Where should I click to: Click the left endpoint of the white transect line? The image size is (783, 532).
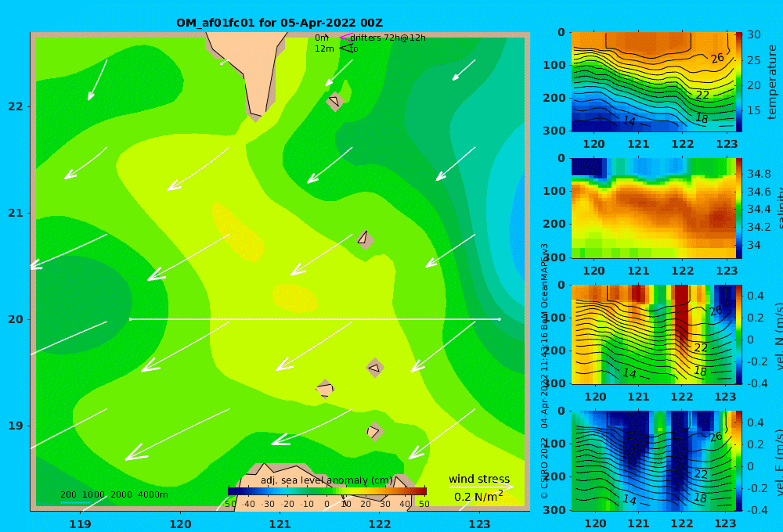(130, 319)
